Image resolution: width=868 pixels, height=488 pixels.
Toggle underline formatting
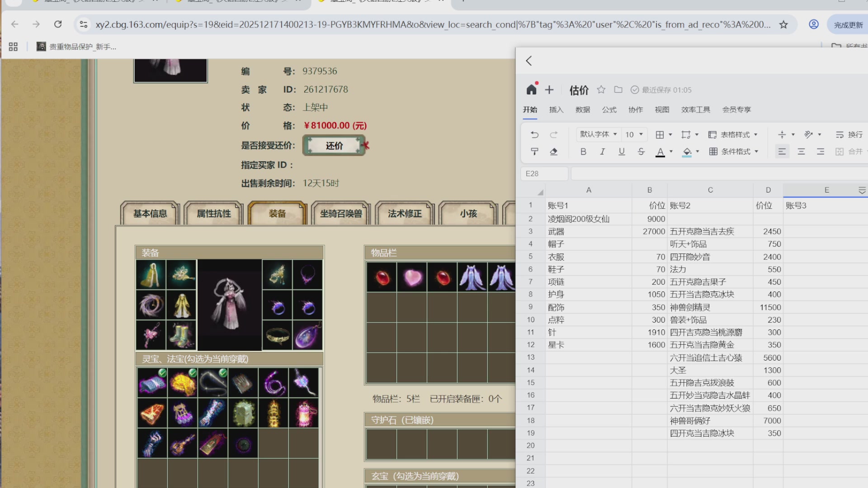[622, 151]
